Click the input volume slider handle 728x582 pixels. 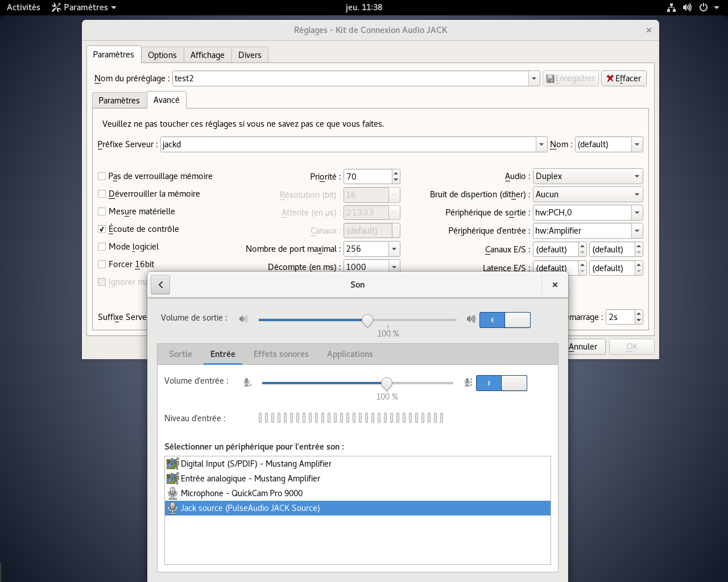[387, 384]
